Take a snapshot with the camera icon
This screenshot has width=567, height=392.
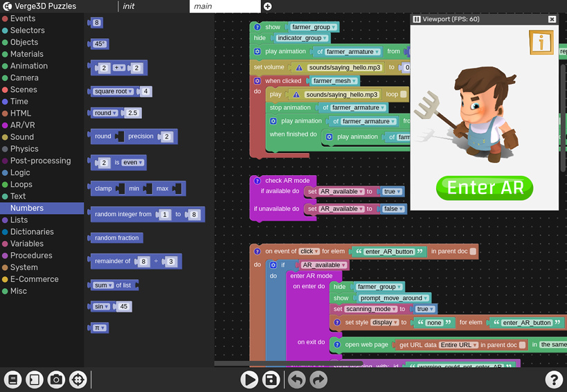[x=56, y=380]
